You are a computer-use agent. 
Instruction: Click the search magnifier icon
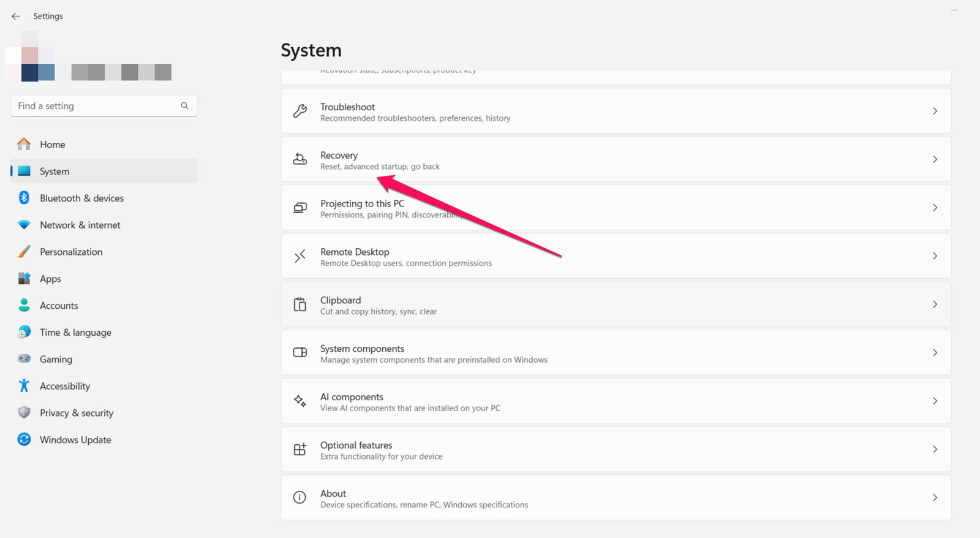coord(184,106)
